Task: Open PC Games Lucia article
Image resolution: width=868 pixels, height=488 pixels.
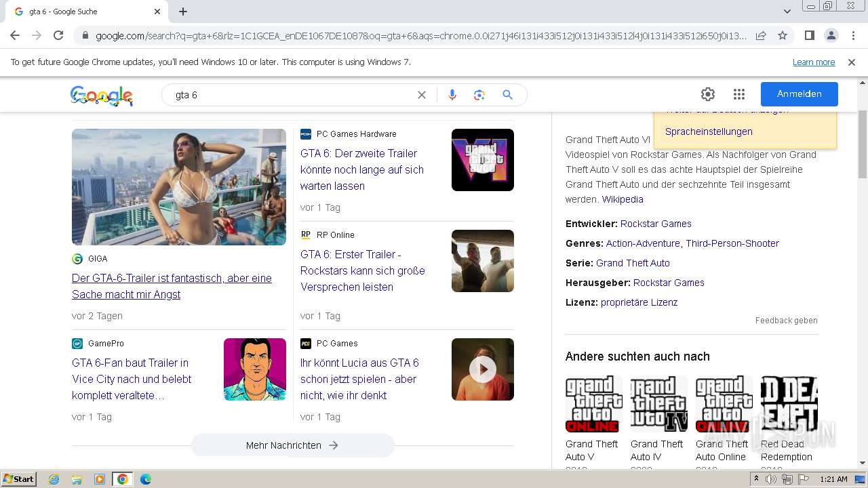Action: (x=359, y=379)
